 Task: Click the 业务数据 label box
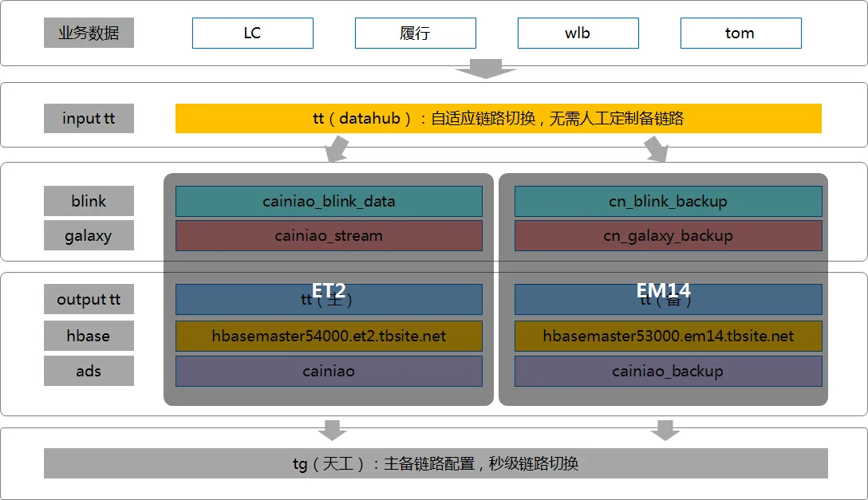pos(89,33)
